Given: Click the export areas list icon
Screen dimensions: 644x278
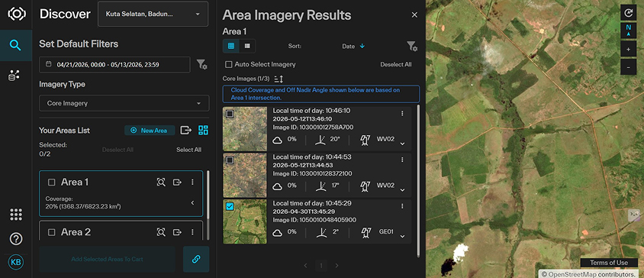Looking at the screenshot, I should click(186, 131).
